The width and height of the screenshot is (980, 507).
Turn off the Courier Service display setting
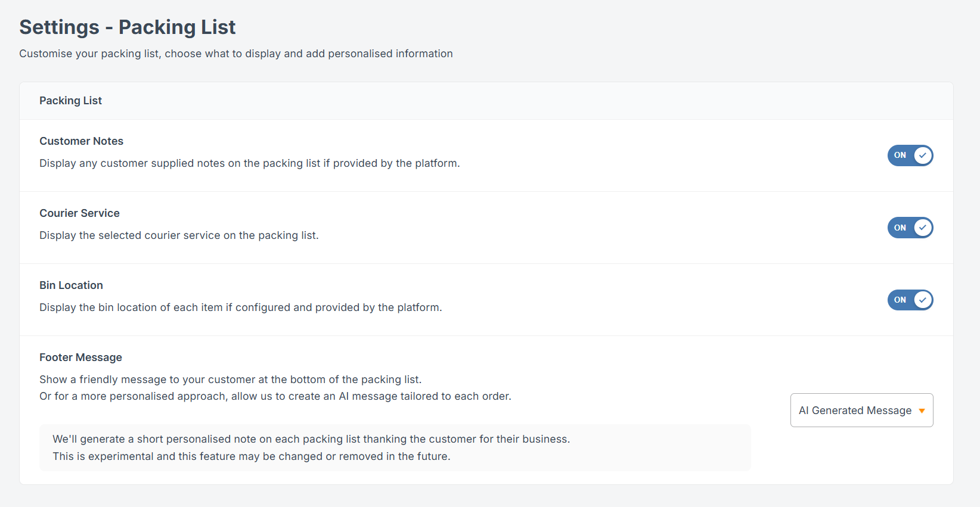coord(910,228)
